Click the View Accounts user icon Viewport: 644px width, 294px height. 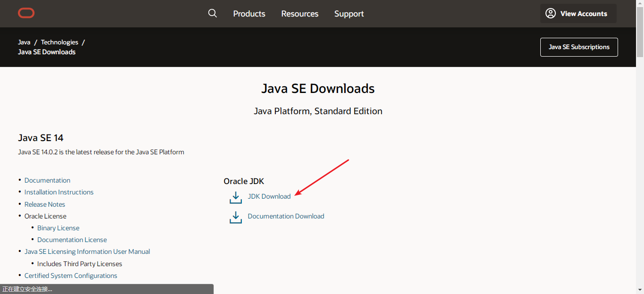[551, 13]
